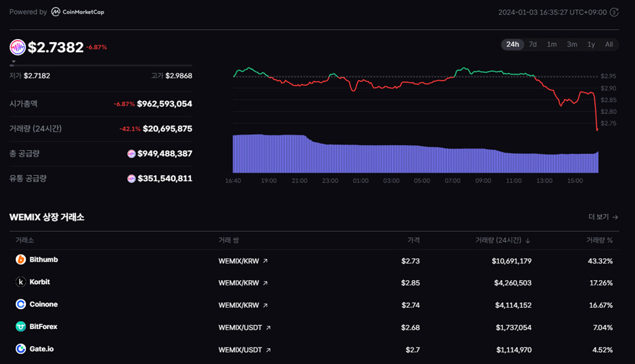Click the refresh timer icon by timestamp
The width and height of the screenshot is (635, 364).
coord(614,12)
